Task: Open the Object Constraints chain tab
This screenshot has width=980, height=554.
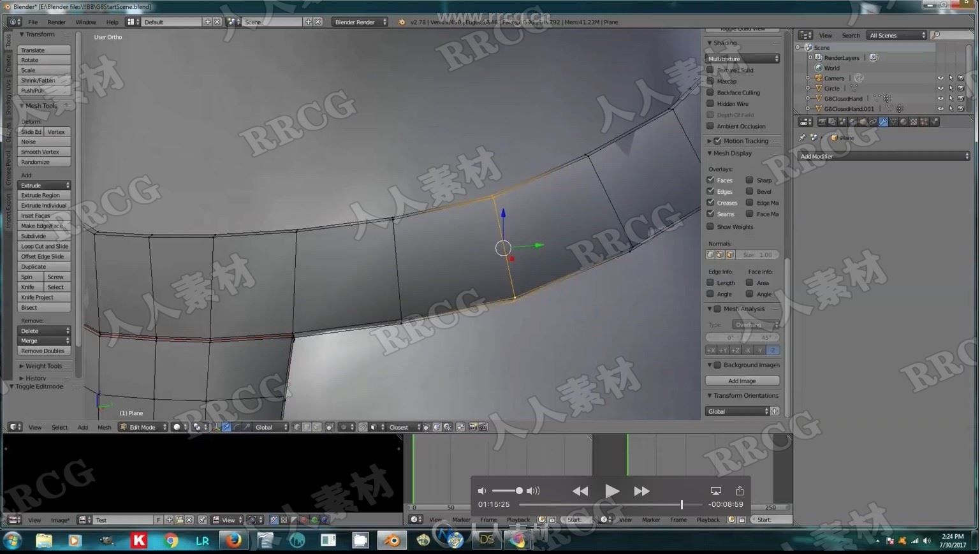Action: coord(872,122)
